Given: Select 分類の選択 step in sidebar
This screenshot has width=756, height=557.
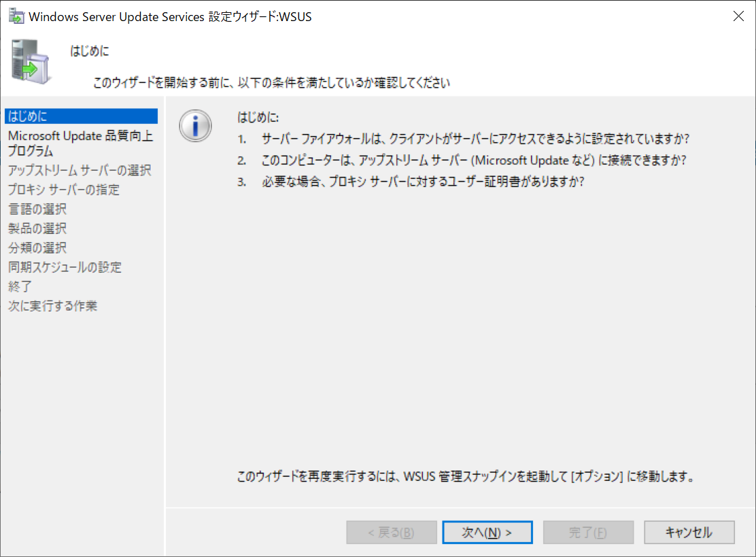Looking at the screenshot, I should (37, 248).
